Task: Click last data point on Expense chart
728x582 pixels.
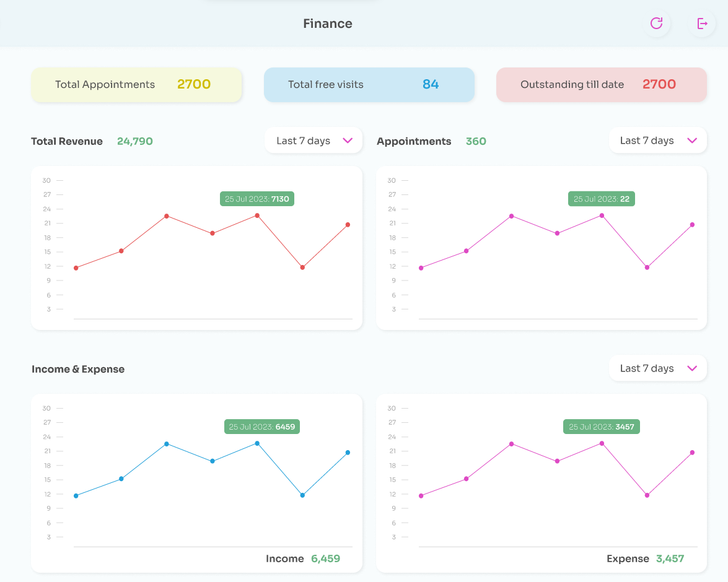Action: pos(692,453)
